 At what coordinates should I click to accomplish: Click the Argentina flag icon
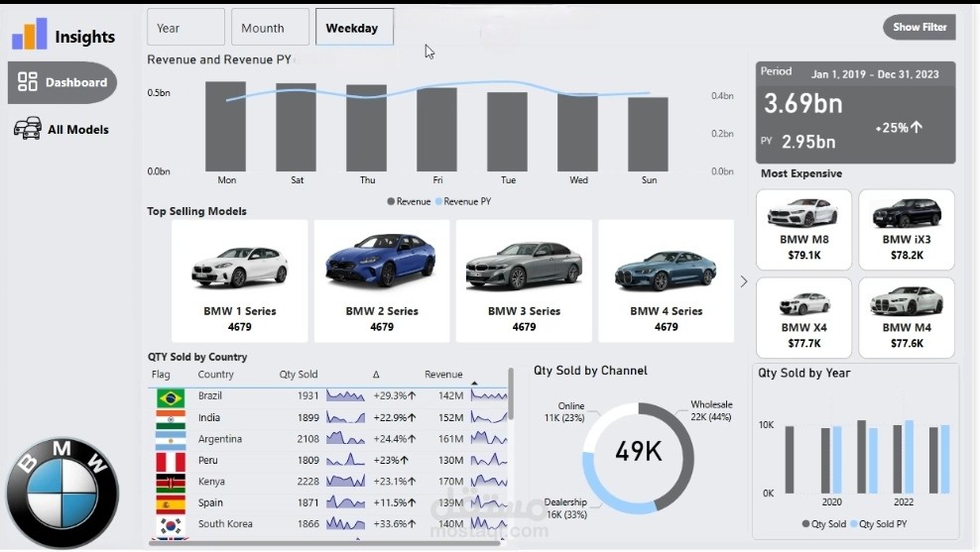tap(171, 440)
